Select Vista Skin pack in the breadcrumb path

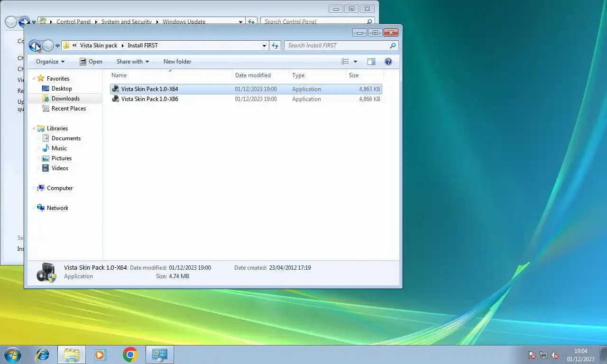tap(99, 45)
